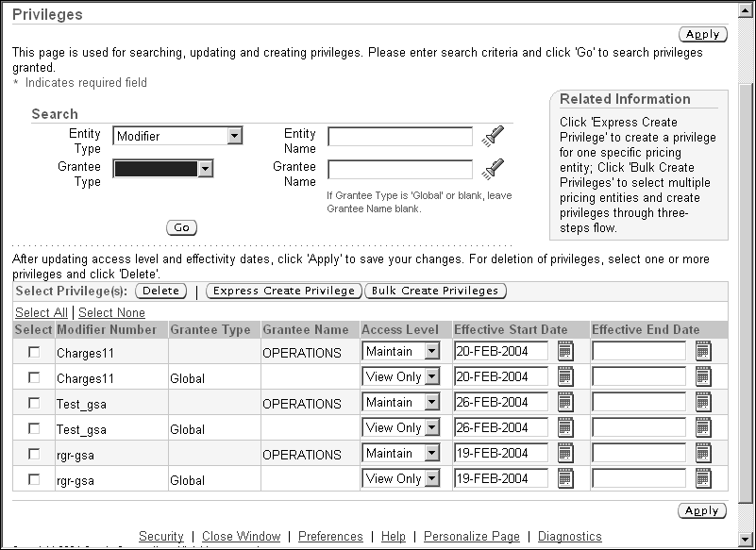This screenshot has height=550, width=756.
Task: Change access level for Charges11 Global row
Action: pyautogui.click(x=401, y=376)
